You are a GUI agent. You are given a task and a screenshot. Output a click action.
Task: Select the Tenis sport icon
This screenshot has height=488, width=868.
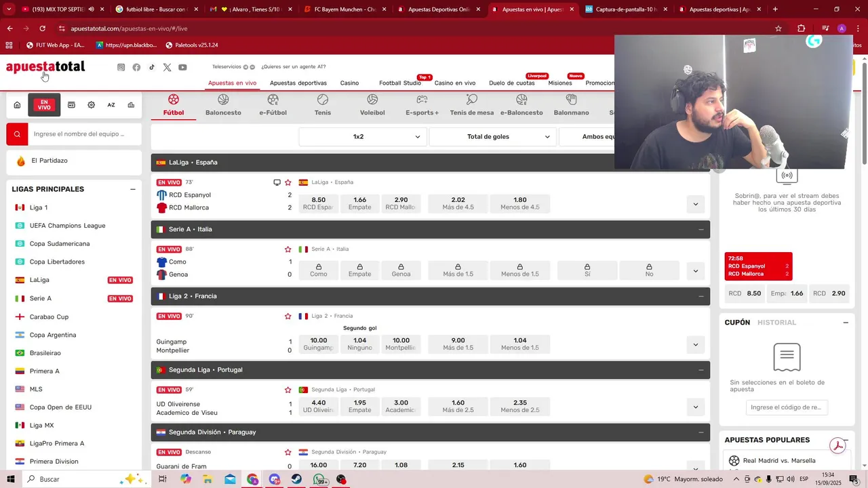[x=323, y=105]
